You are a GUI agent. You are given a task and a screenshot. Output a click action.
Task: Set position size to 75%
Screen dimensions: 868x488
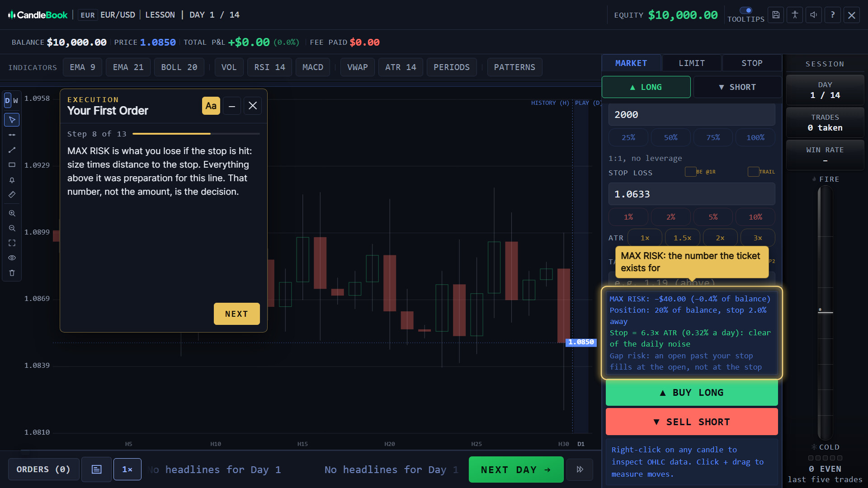tap(713, 137)
